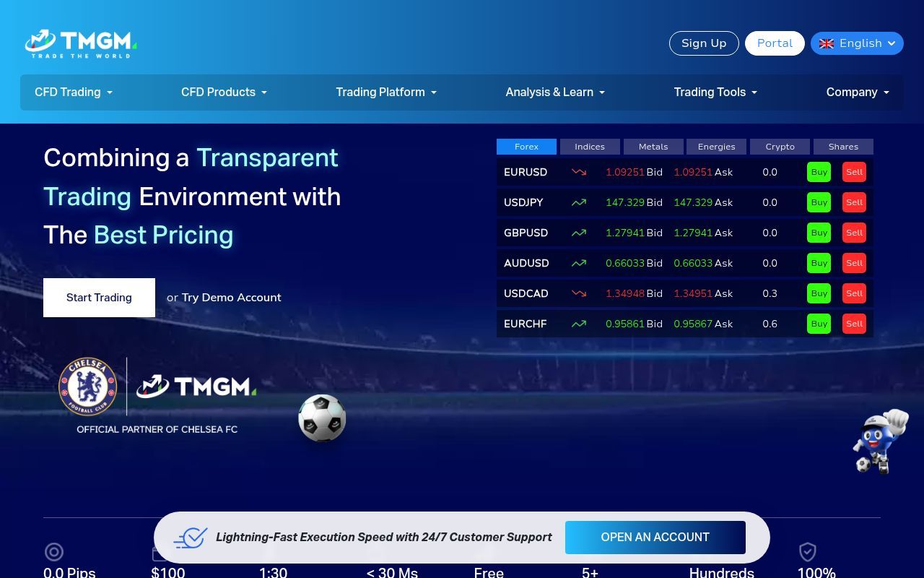Buy AUDUSD

point(819,263)
